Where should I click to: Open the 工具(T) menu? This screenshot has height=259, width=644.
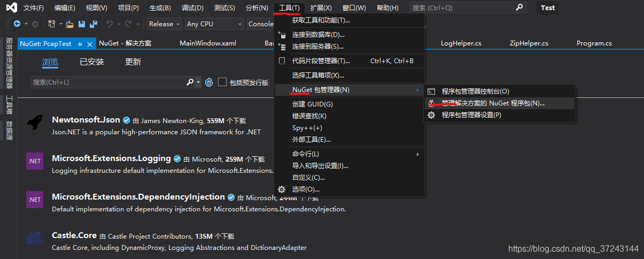click(x=290, y=8)
